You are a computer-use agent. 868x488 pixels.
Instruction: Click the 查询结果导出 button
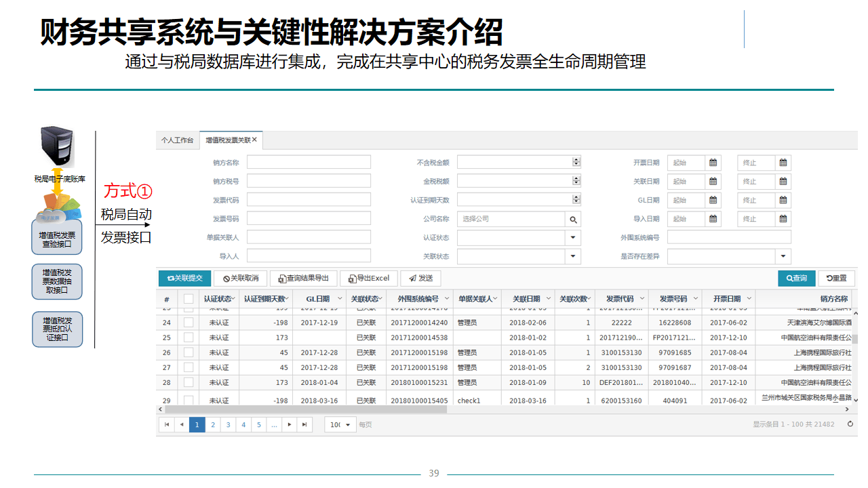303,278
